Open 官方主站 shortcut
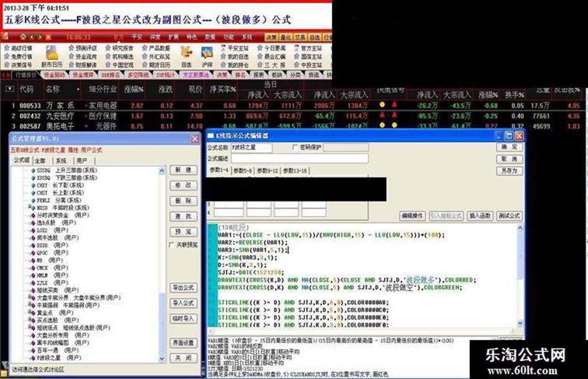 (308, 48)
